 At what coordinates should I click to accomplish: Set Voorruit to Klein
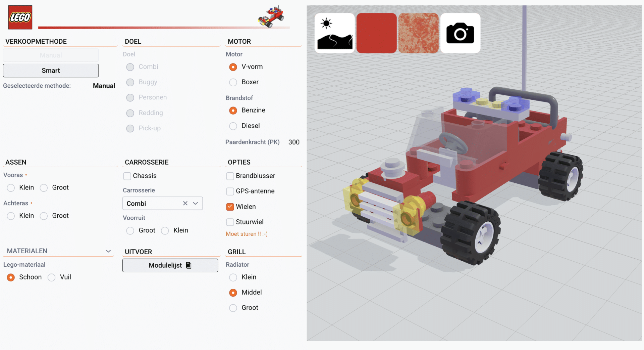165,231
